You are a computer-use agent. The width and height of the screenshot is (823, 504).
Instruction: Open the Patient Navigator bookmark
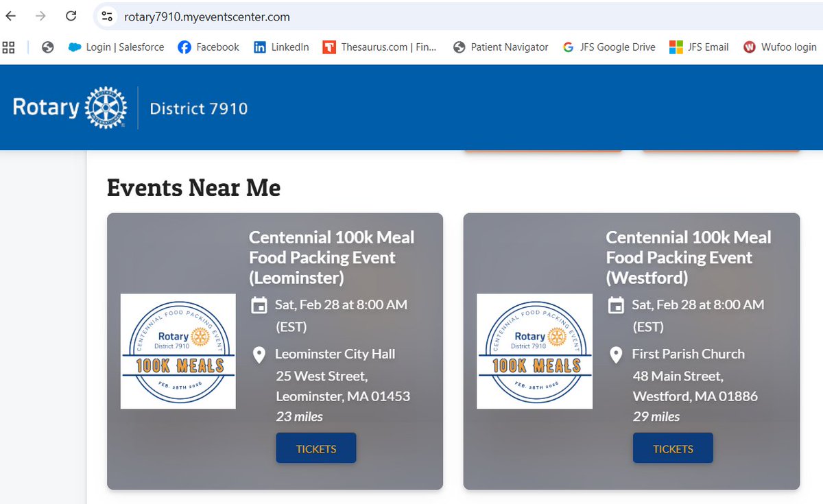[509, 47]
